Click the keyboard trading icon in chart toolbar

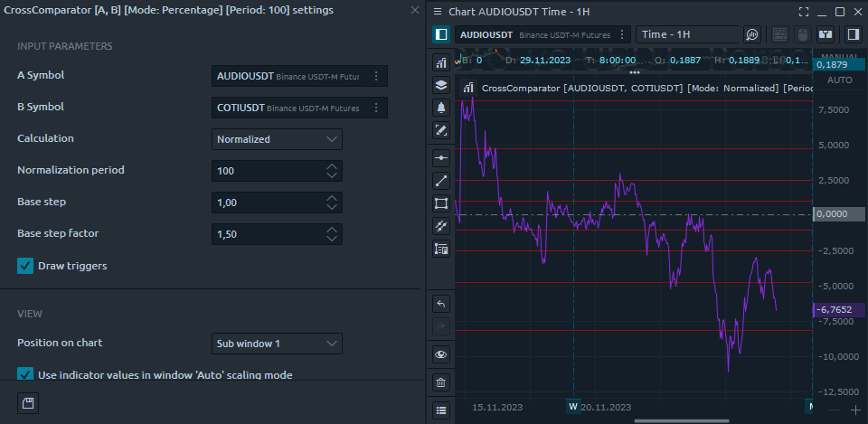coord(780,34)
